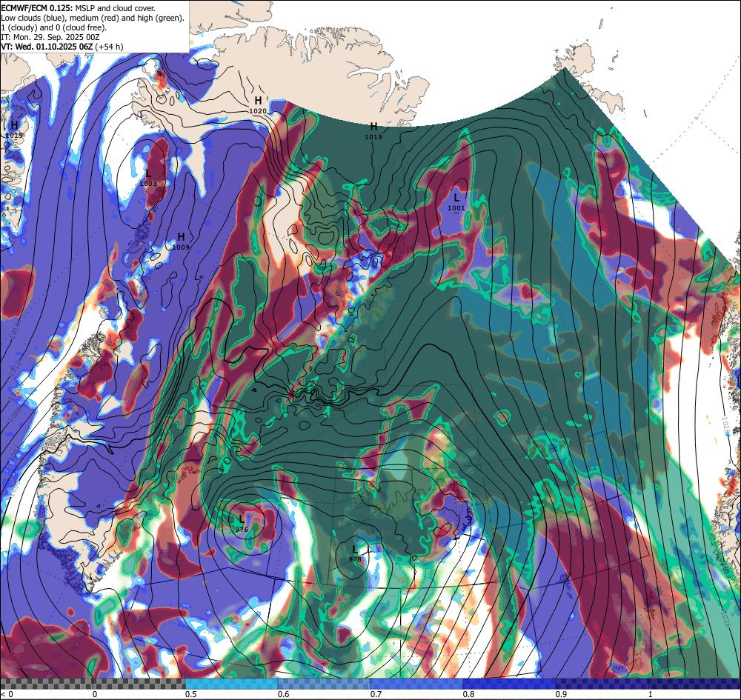
Task: Click the L marker for the 1003 low
Action: point(148,174)
